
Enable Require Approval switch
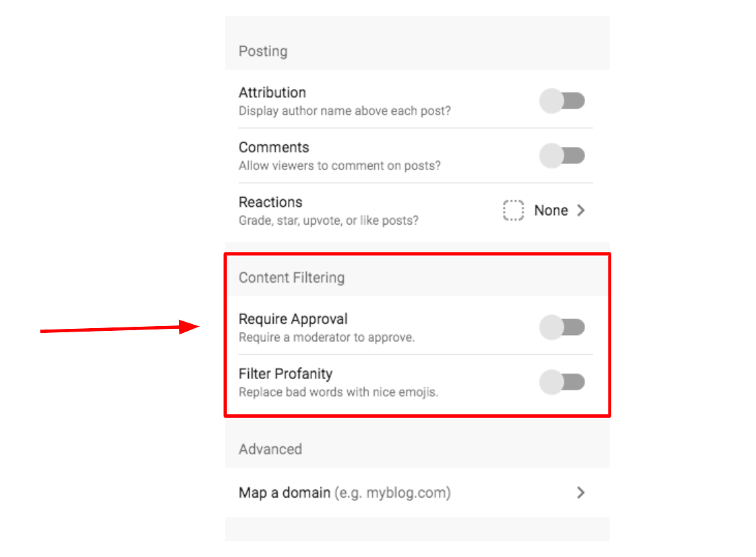562,327
